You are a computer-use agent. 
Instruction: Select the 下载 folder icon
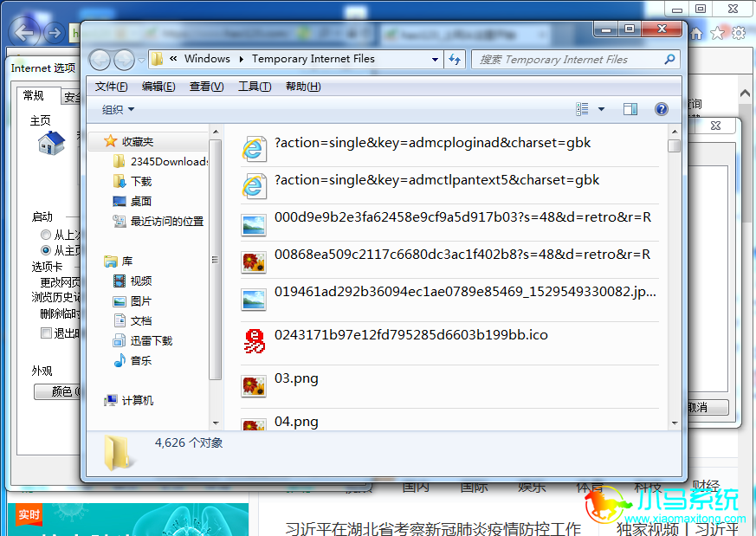point(120,181)
